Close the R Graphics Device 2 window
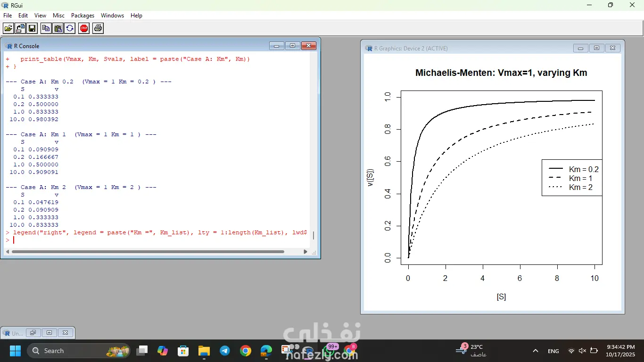Viewport: 644px width, 362px height. pos(613,48)
